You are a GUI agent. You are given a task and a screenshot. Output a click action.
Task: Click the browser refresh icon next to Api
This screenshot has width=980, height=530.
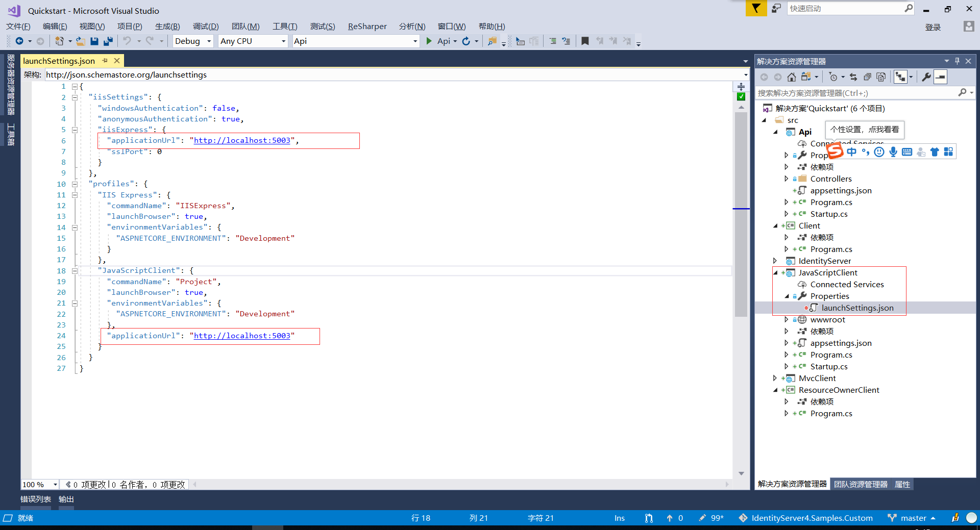(466, 41)
